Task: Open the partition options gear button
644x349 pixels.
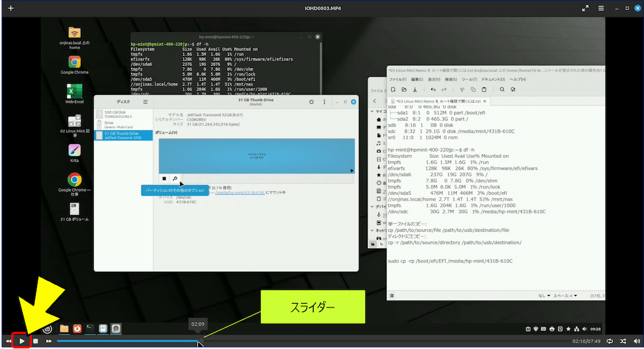Action: [x=175, y=179]
